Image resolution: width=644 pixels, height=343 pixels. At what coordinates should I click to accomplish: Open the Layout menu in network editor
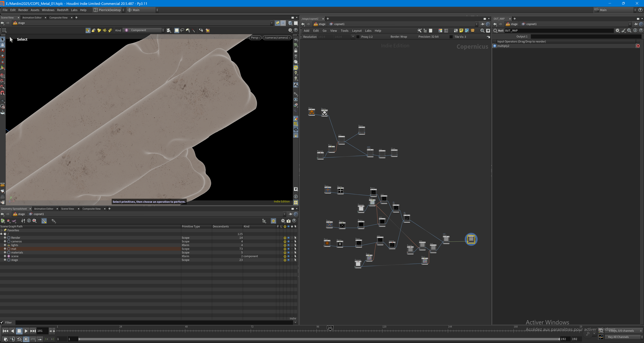point(357,31)
